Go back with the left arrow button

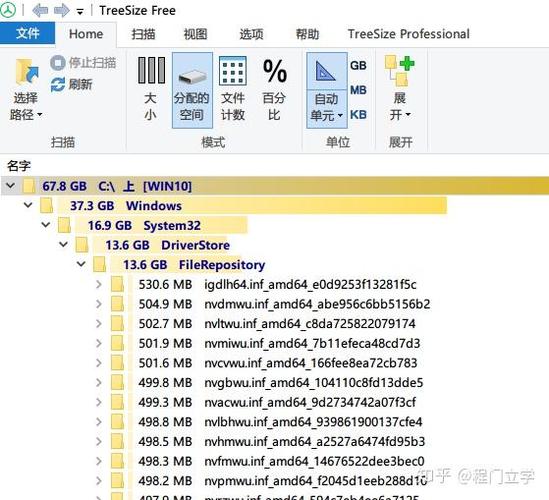40,11
